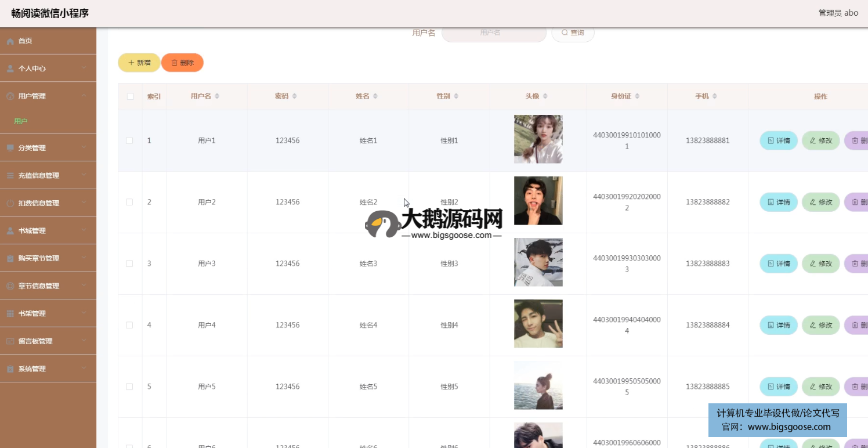Click the icon beside 用户管理
Viewport: 868px width, 448px height.
10,96
